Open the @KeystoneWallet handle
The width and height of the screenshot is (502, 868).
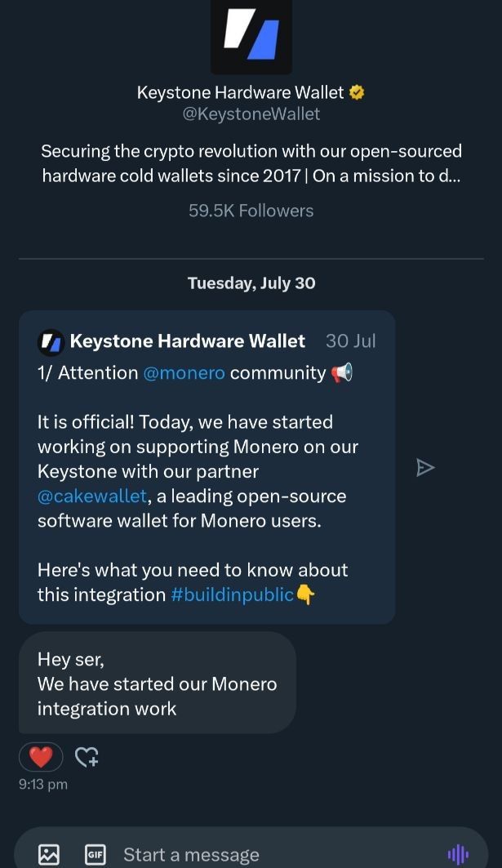click(x=251, y=114)
